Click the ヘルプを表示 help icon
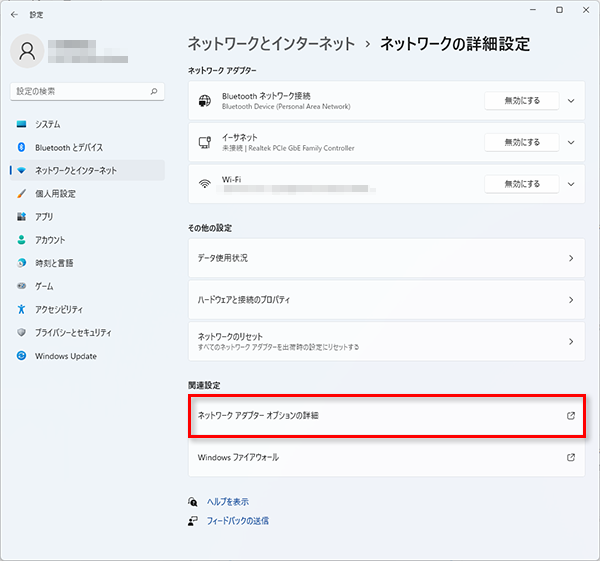The width and height of the screenshot is (600, 561). [x=193, y=502]
